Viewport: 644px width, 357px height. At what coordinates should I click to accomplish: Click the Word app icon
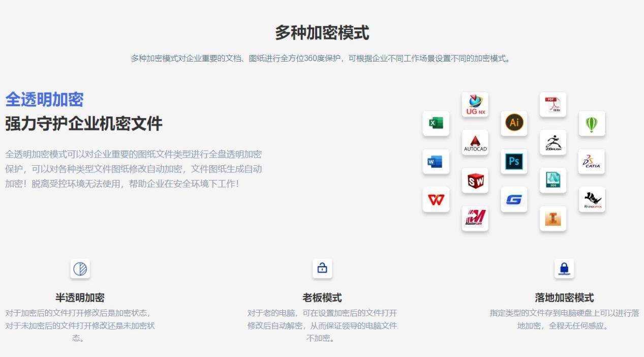click(436, 162)
